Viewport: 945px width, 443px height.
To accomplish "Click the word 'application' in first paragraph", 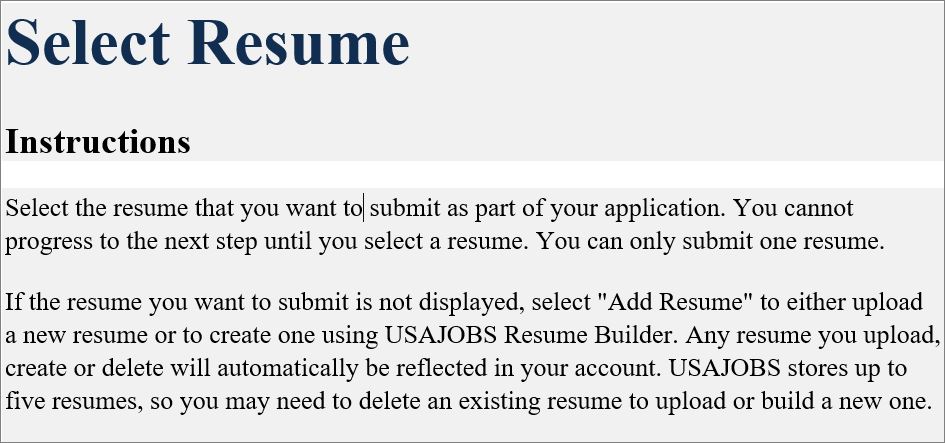I will [664, 209].
